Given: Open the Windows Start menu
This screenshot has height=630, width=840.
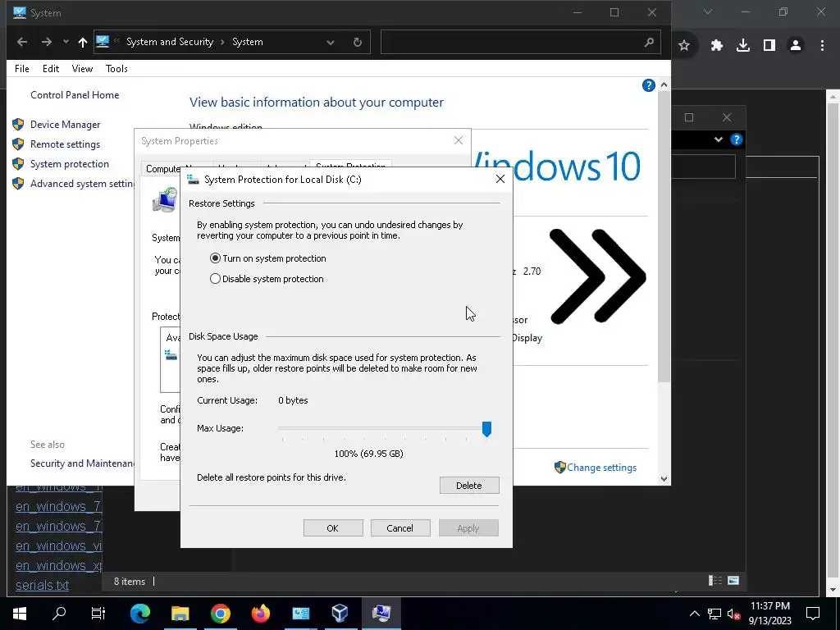Looking at the screenshot, I should pos(20,614).
